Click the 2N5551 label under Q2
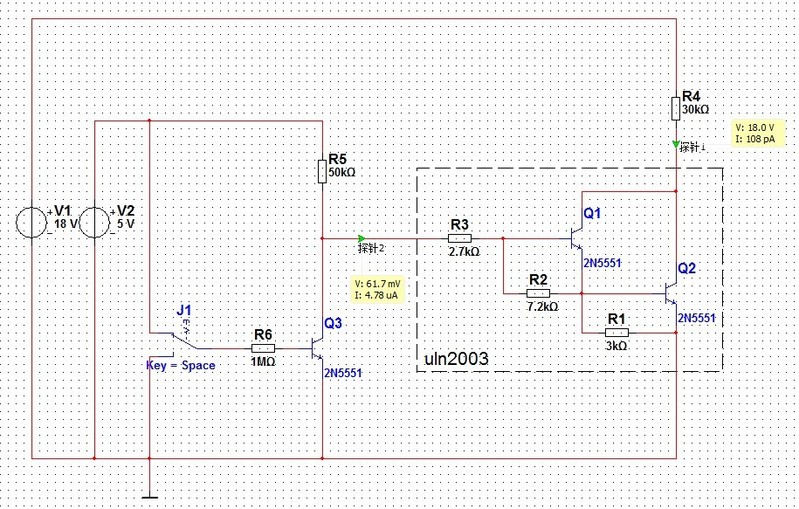799x509 pixels. (699, 317)
